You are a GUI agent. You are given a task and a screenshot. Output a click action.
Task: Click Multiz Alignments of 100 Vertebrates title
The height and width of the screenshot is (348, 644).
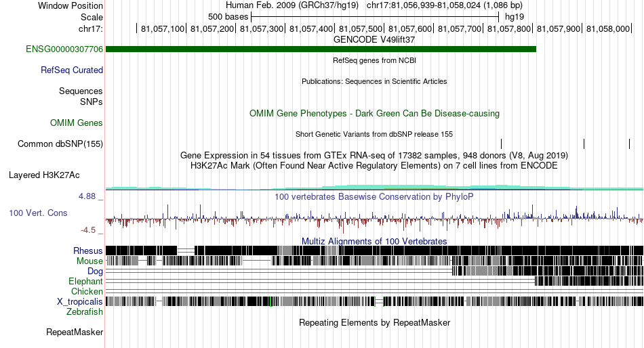pos(374,241)
